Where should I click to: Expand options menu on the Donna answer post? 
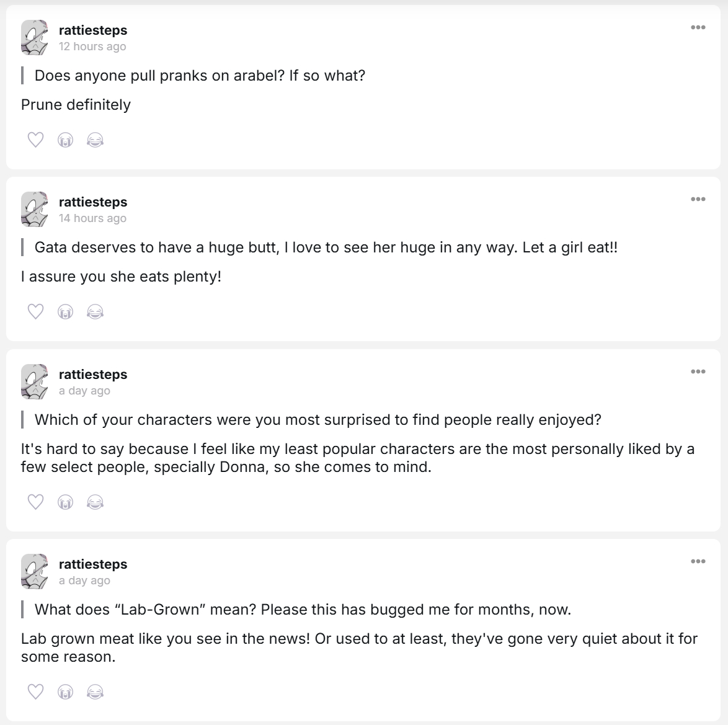[x=698, y=371]
